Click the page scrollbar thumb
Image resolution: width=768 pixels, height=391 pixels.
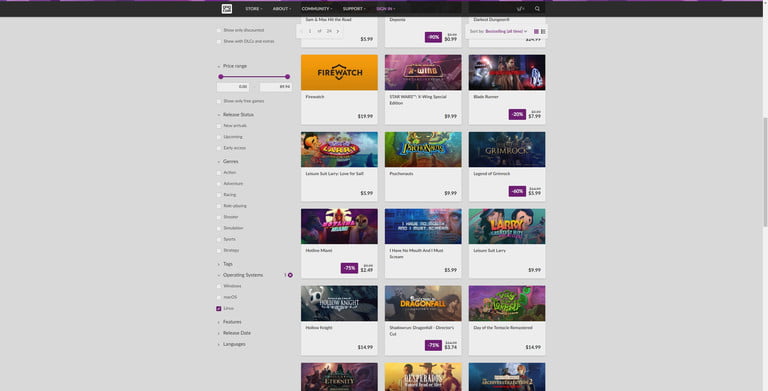(x=765, y=172)
